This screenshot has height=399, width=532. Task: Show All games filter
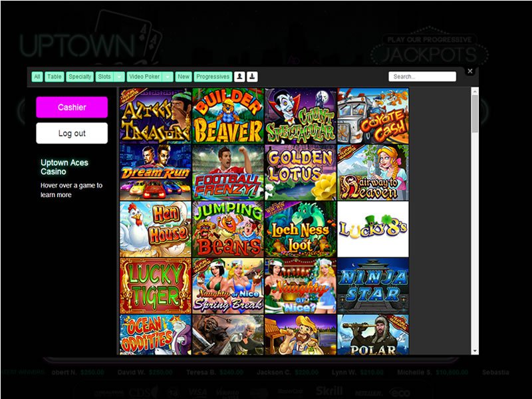pos(37,76)
